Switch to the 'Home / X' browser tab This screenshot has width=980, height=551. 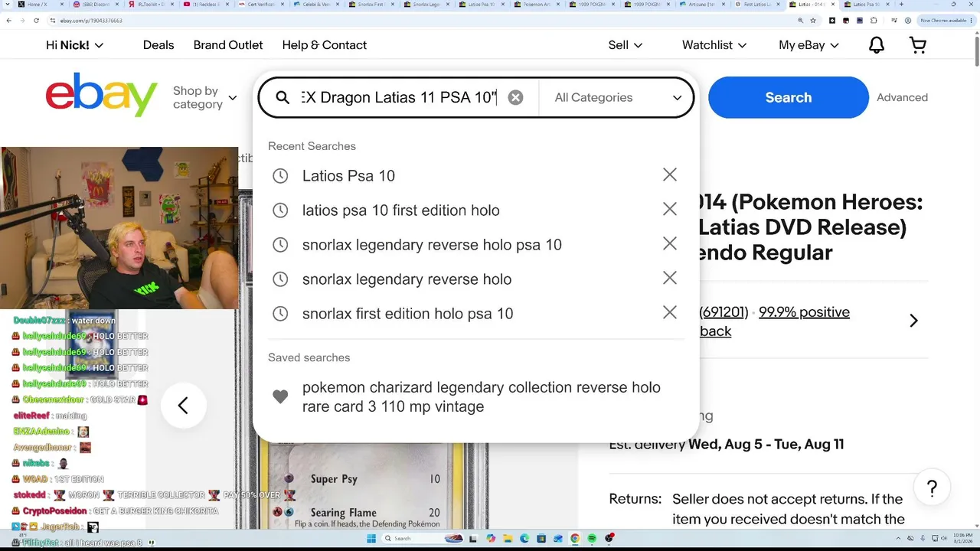[x=39, y=5]
